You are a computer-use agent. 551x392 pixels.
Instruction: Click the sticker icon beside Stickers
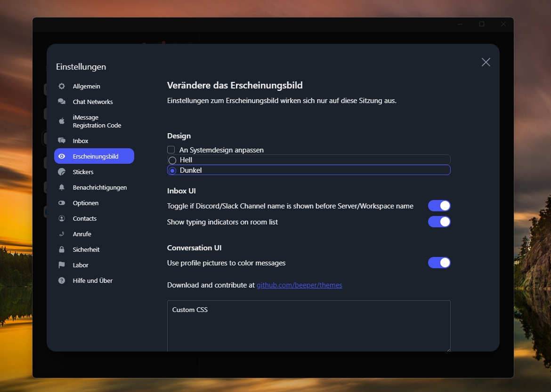[x=62, y=172]
